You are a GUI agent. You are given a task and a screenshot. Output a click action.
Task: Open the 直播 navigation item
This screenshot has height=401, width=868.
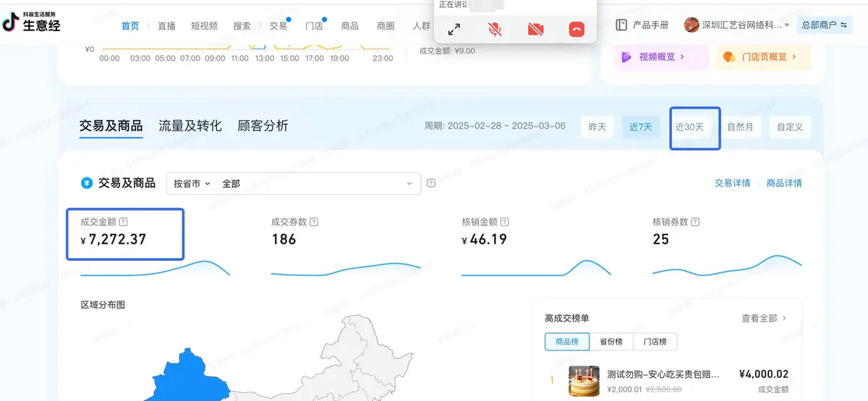click(166, 25)
